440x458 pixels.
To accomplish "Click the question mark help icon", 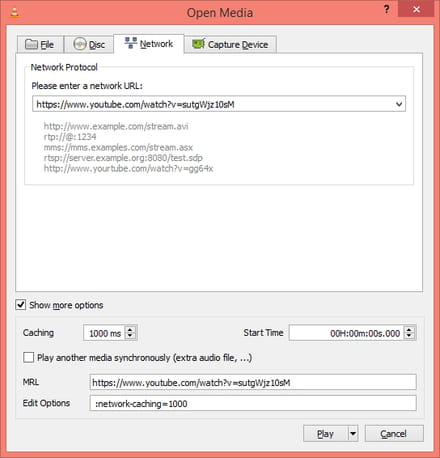I will pos(386,9).
